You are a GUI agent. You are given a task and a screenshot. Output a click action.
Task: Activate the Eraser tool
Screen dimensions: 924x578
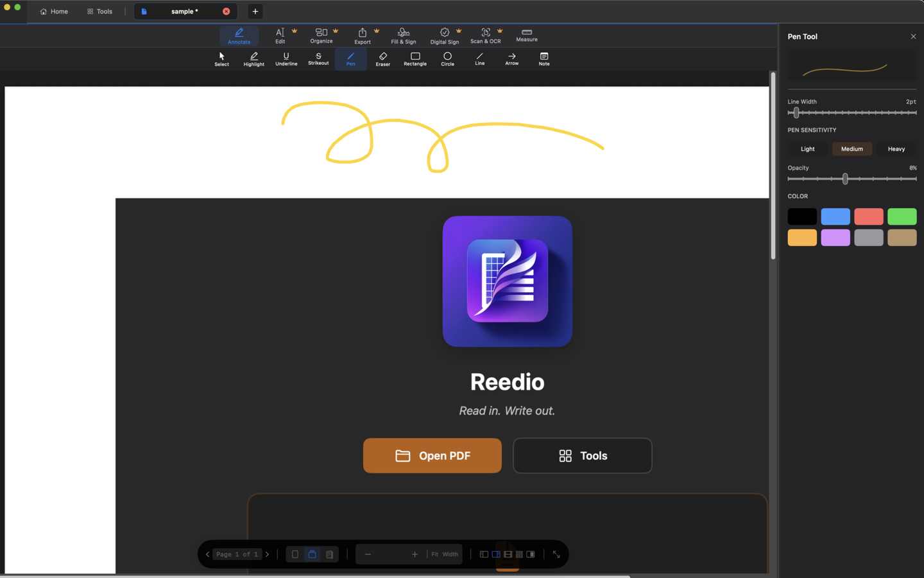(382, 59)
